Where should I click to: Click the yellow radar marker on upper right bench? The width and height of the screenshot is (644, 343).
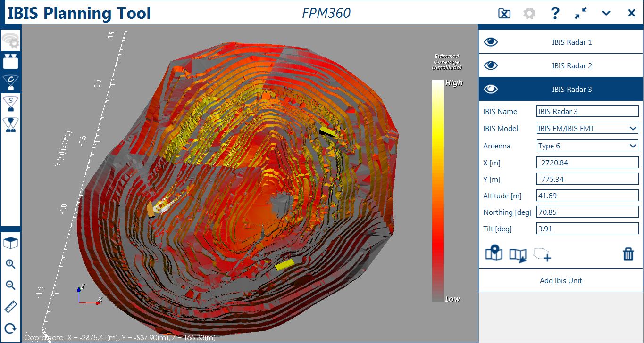point(328,131)
